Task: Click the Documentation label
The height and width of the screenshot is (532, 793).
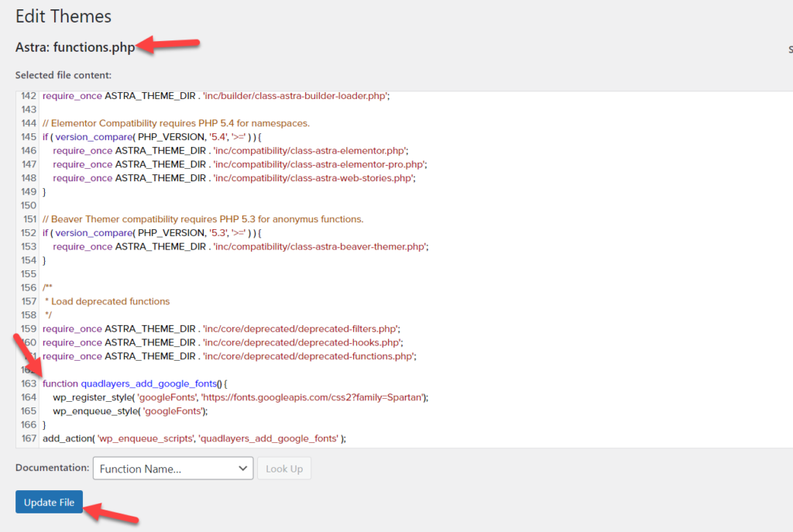Action: point(52,468)
